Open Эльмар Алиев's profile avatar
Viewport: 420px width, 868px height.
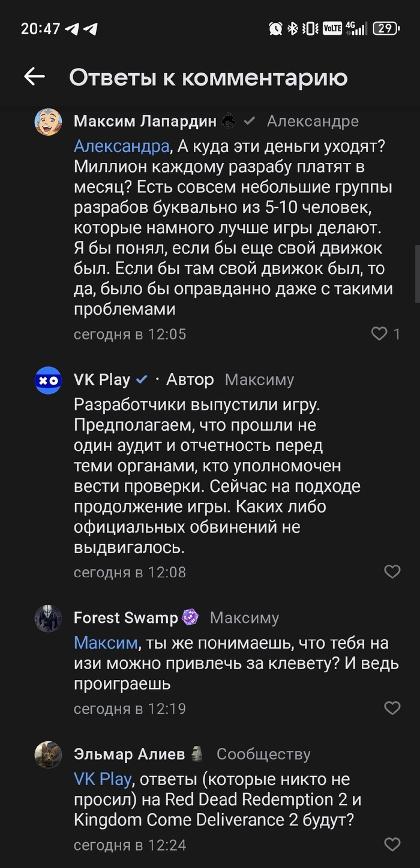(x=48, y=754)
